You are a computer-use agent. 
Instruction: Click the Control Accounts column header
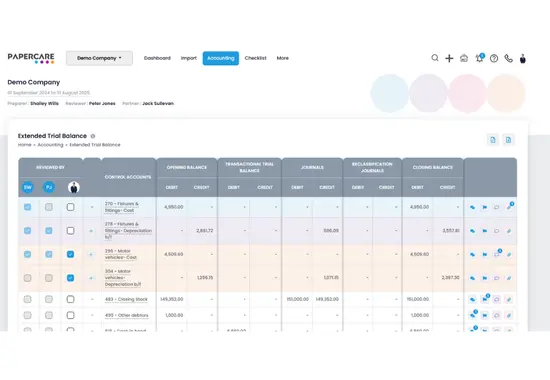[x=128, y=177]
